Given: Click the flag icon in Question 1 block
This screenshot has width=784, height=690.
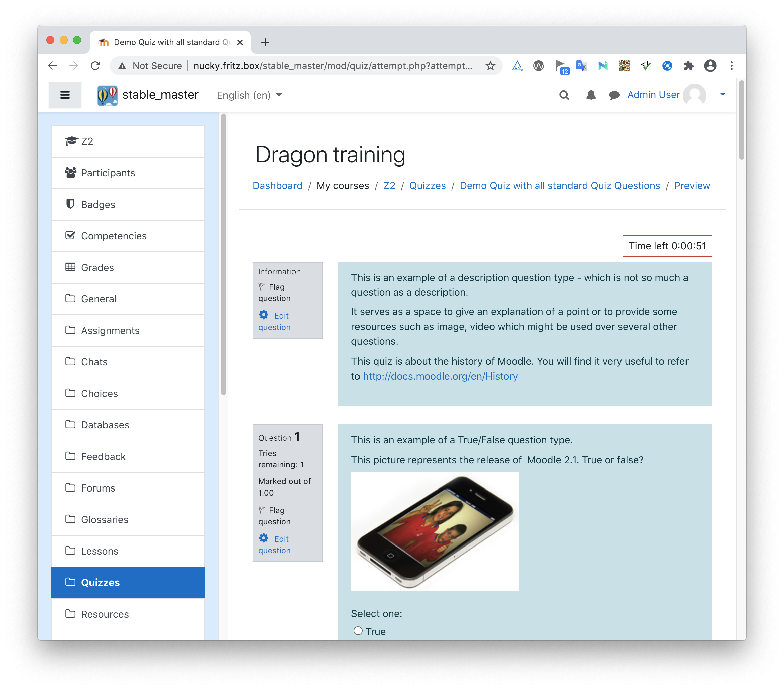Looking at the screenshot, I should click(262, 510).
